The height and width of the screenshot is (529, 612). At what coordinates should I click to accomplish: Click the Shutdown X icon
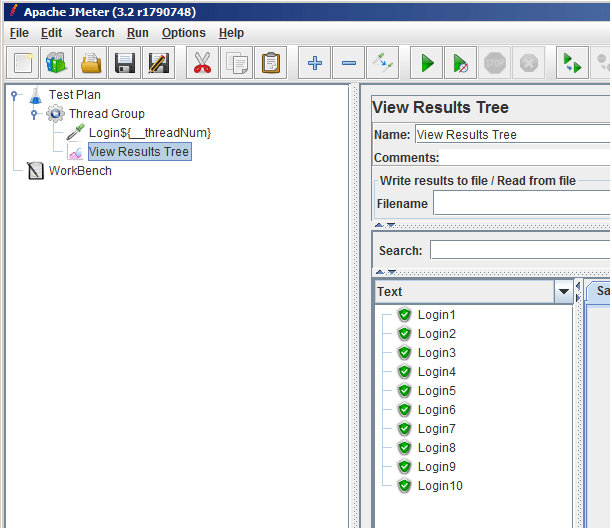pos(528,63)
